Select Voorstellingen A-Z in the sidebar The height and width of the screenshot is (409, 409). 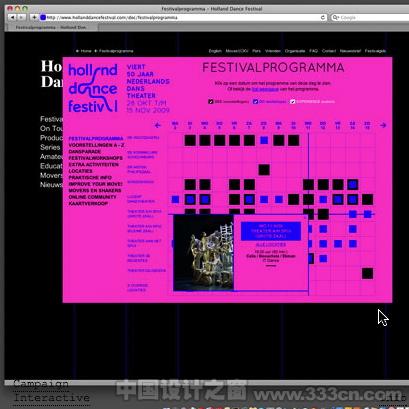pos(96,145)
